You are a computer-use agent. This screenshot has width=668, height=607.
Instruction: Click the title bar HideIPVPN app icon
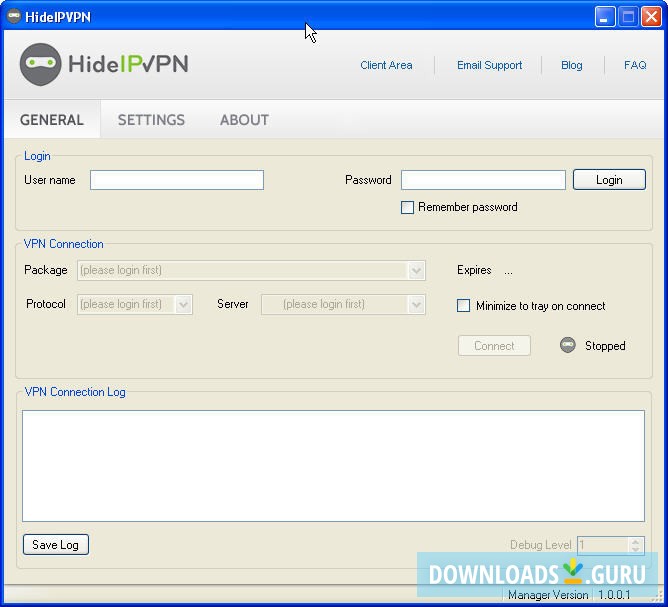click(x=14, y=17)
